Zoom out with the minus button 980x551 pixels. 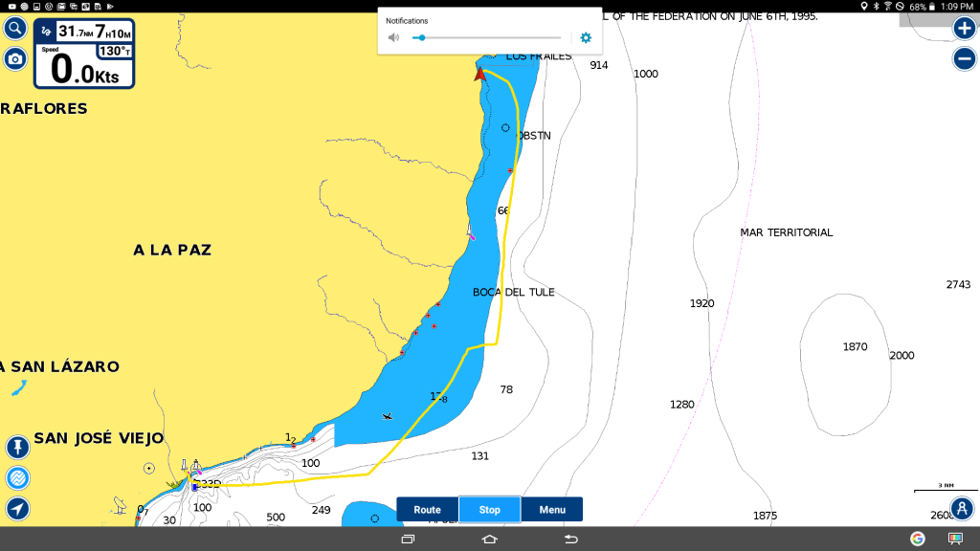pos(964,58)
